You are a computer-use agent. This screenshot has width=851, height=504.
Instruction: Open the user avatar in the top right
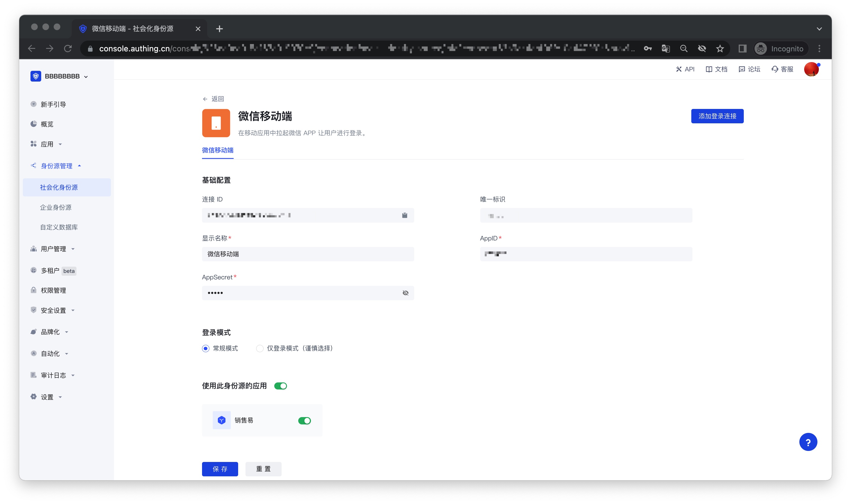[811, 69]
